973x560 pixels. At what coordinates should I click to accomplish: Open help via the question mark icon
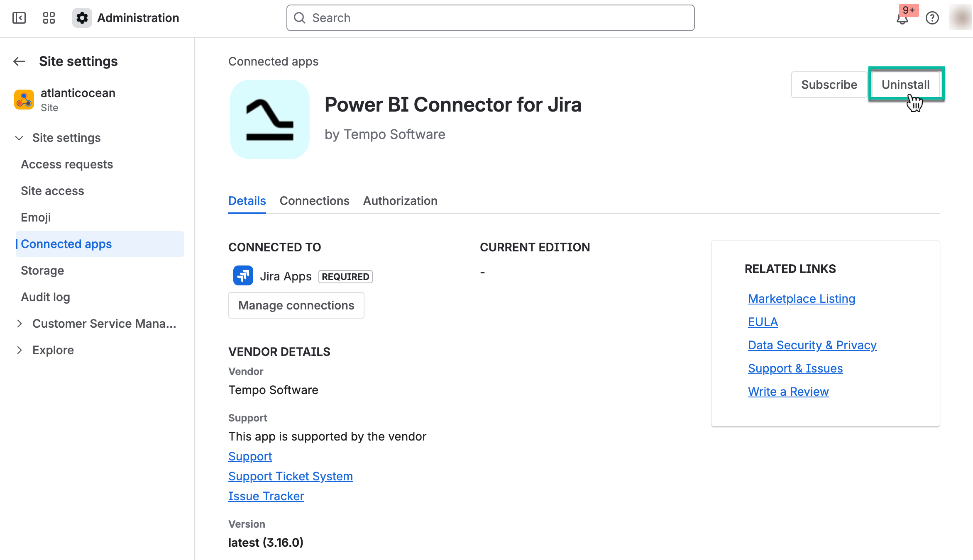click(932, 18)
